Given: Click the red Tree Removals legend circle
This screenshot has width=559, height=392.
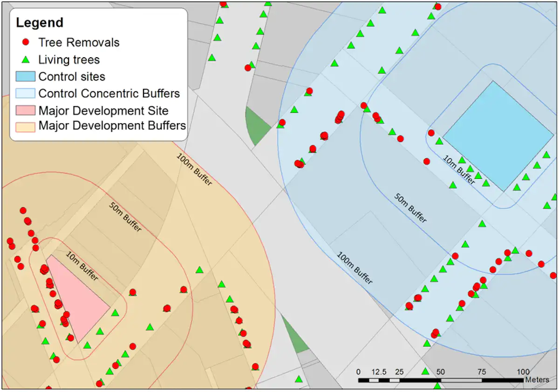Looking at the screenshot, I should pyautogui.click(x=26, y=42).
